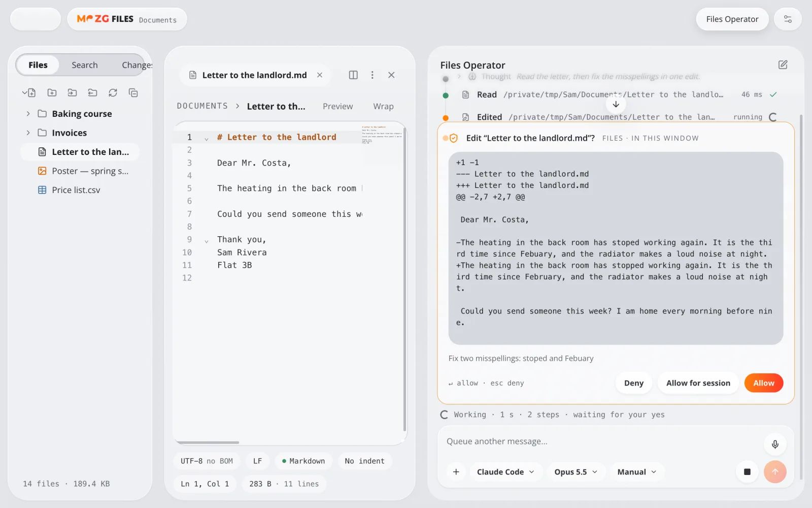Click the 14 files · 189.4 KB status

tap(66, 484)
